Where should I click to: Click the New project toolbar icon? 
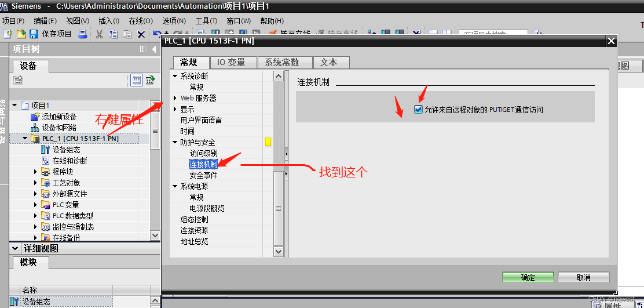point(8,34)
